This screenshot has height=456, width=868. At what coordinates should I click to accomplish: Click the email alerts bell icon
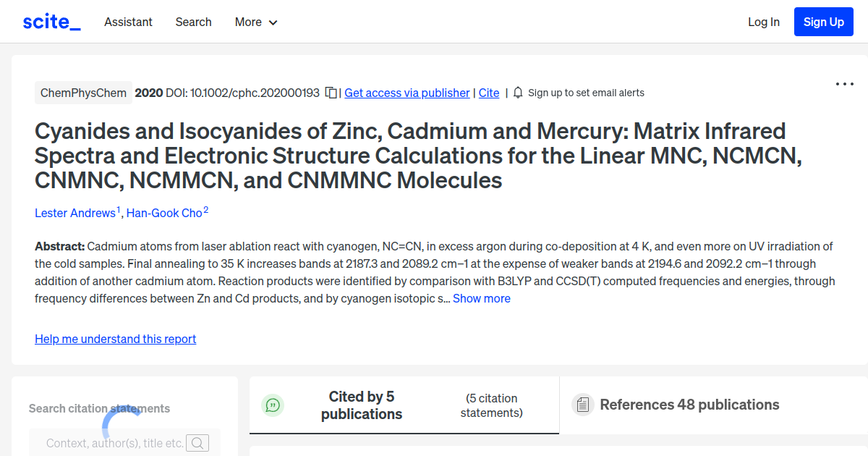tap(518, 93)
